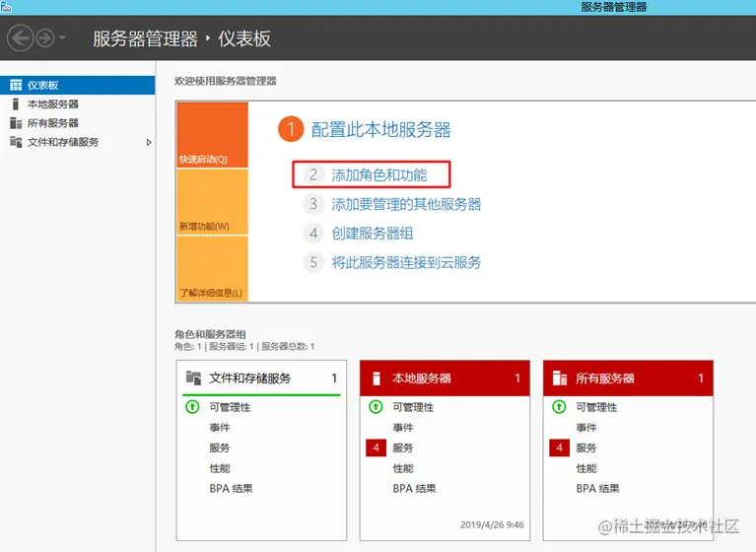Open navigation history dropdown arrow
The width and height of the screenshot is (756, 552).
tap(63, 37)
